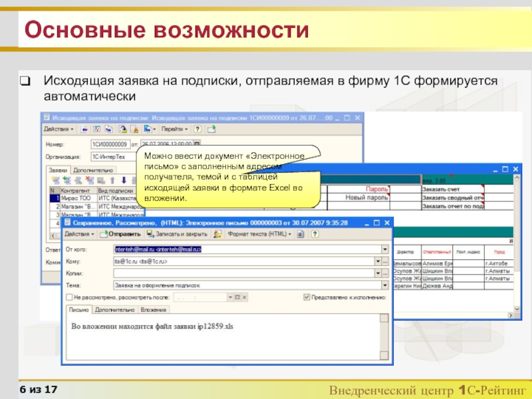Click the second icon after Действия in the заявка toolbar

coord(96,129)
